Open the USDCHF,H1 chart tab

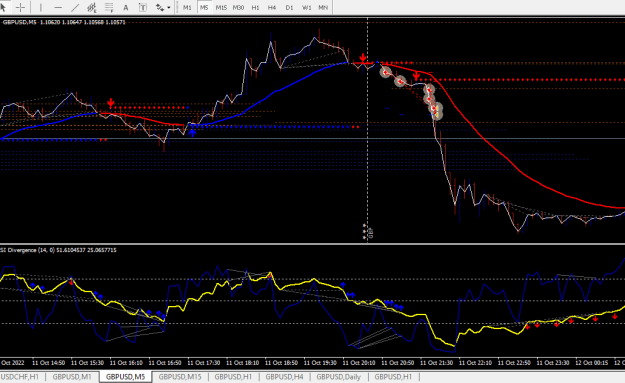(21, 377)
